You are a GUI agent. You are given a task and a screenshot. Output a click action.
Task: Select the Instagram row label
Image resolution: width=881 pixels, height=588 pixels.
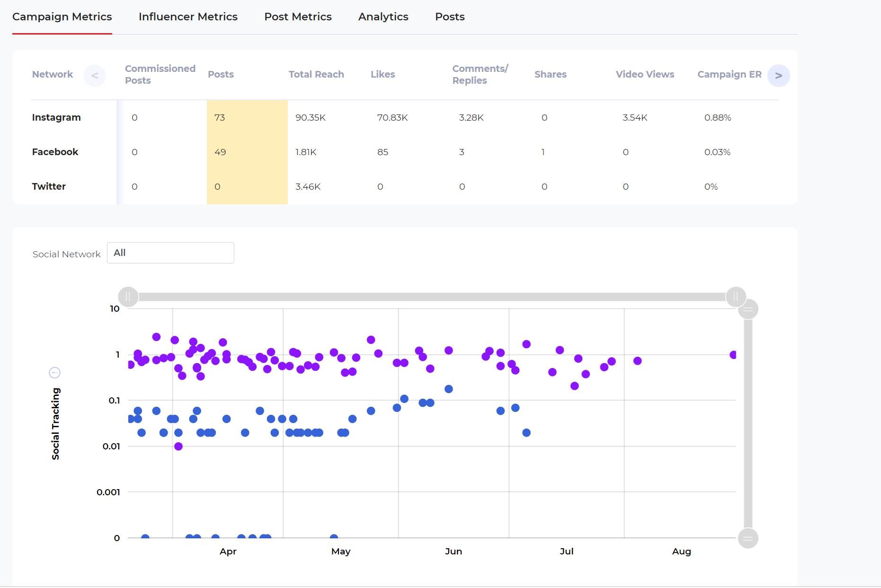pos(56,118)
